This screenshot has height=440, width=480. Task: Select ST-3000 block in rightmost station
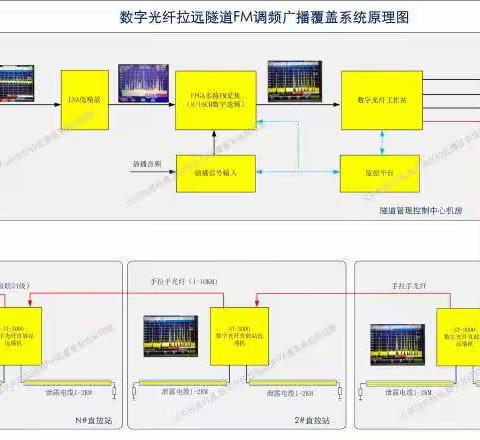[458, 337]
